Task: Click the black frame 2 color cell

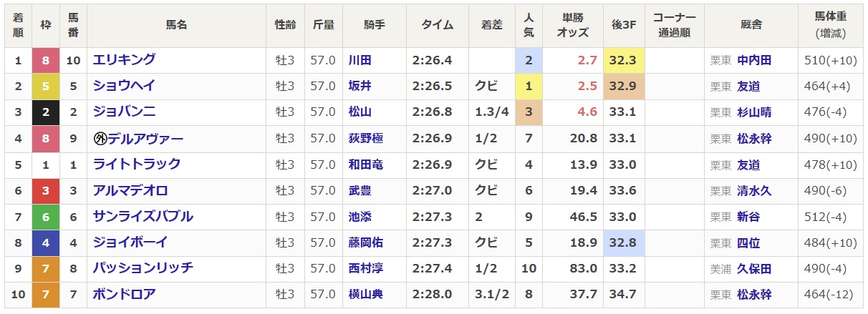Action: (46, 112)
